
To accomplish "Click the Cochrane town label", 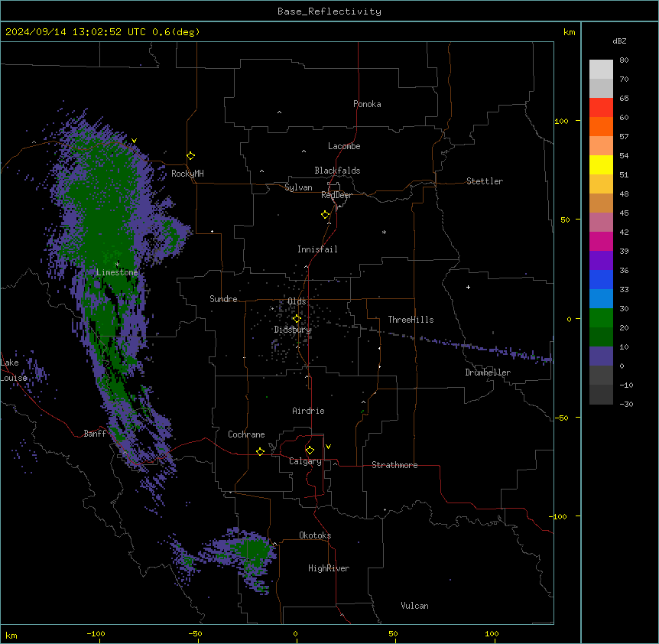I will pyautogui.click(x=246, y=434).
